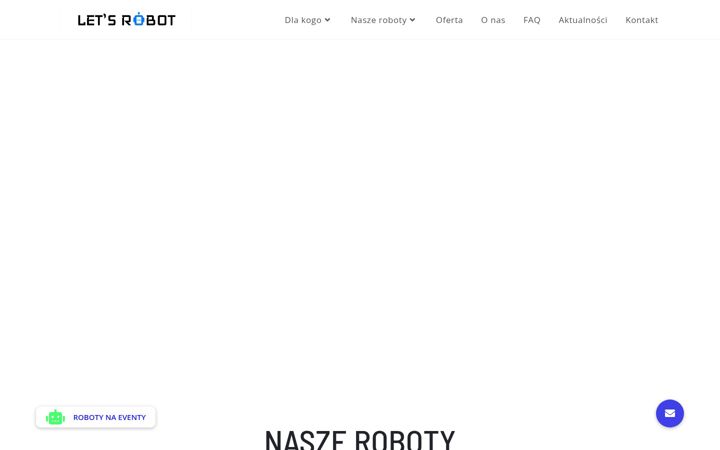Viewport: 720px width, 450px height.
Task: Click the Let's Robot logo
Action: pos(126,20)
